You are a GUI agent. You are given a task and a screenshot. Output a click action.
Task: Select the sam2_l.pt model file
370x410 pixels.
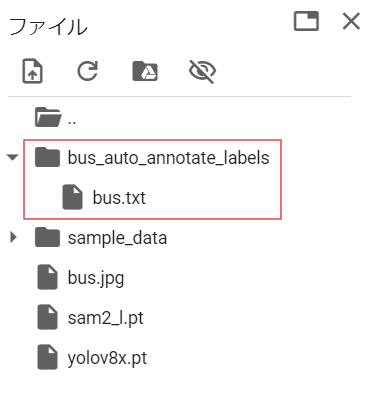tap(106, 318)
